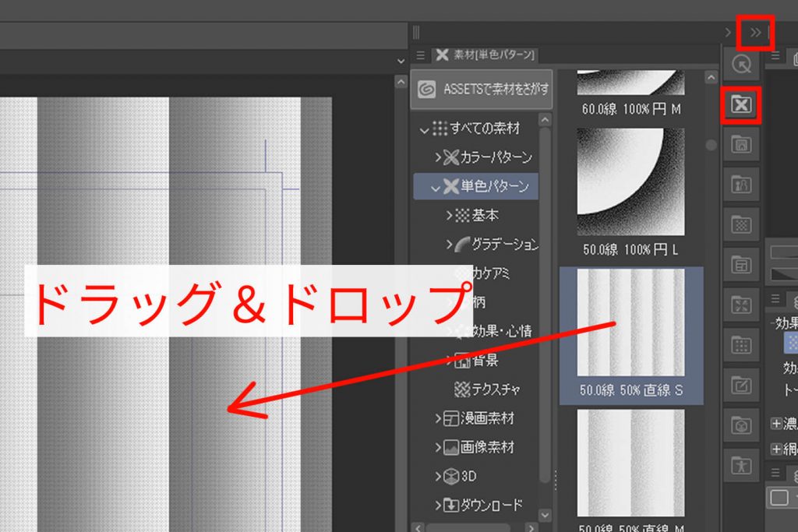Click round scroll knob beside material thumbnails
798x532 pixels.
point(711,145)
